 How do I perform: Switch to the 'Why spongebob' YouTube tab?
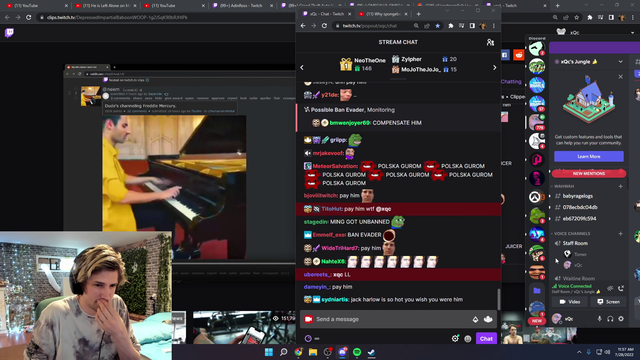pyautogui.click(x=382, y=14)
